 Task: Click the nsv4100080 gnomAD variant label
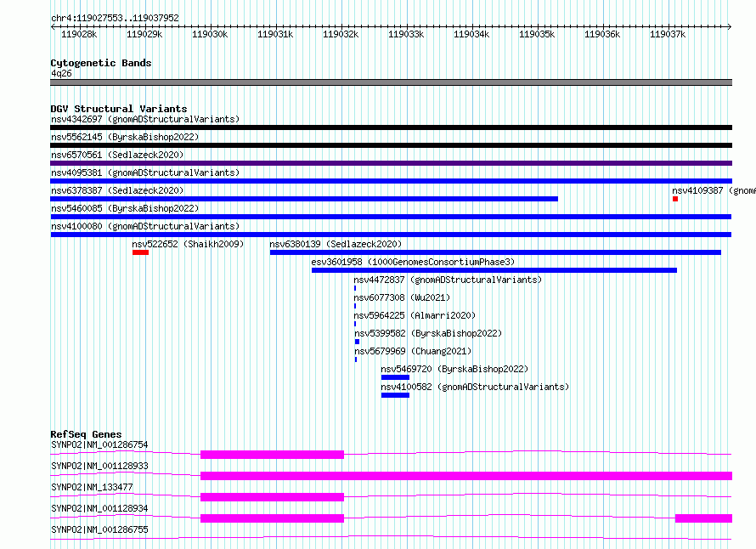click(x=145, y=226)
